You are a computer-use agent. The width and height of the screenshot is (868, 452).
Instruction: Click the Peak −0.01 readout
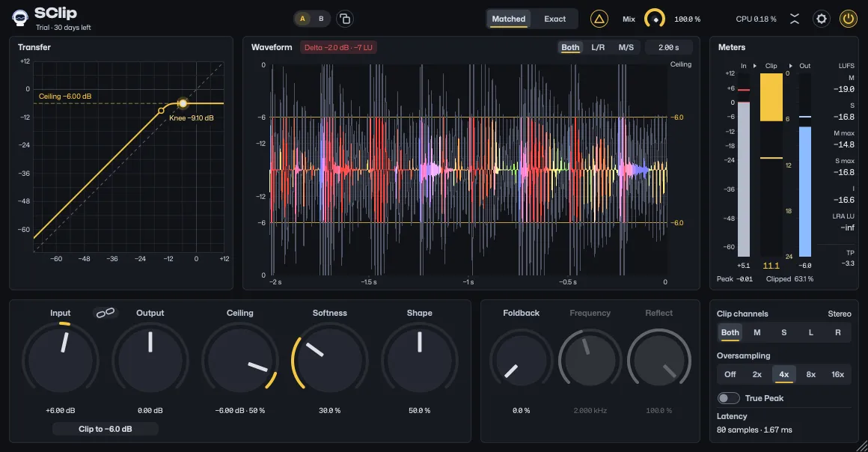tap(735, 279)
